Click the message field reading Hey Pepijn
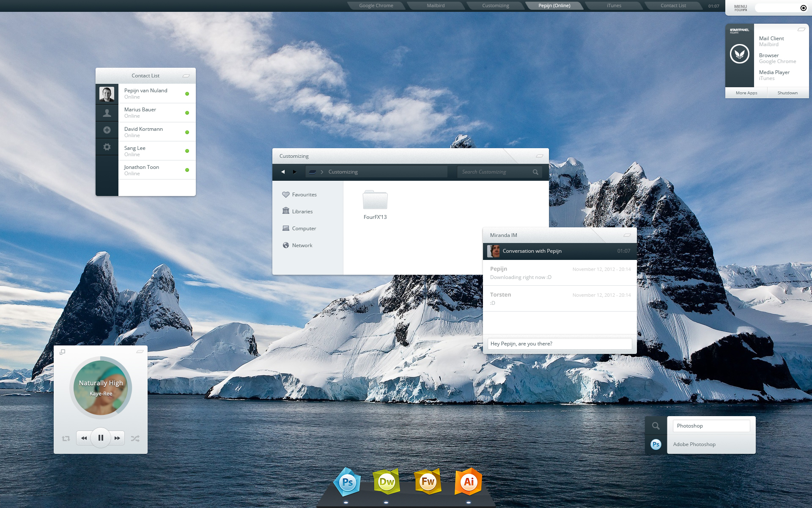The image size is (812, 508). tap(560, 344)
